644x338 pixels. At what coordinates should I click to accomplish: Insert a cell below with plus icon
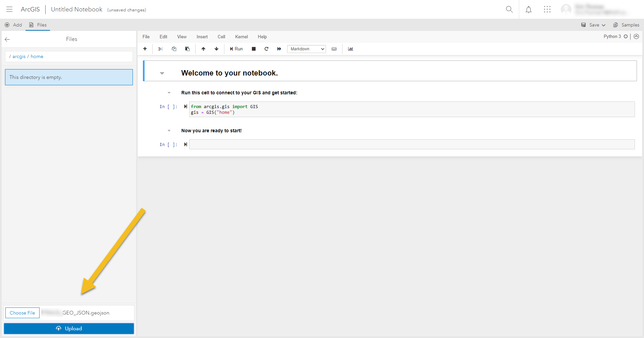coord(145,49)
